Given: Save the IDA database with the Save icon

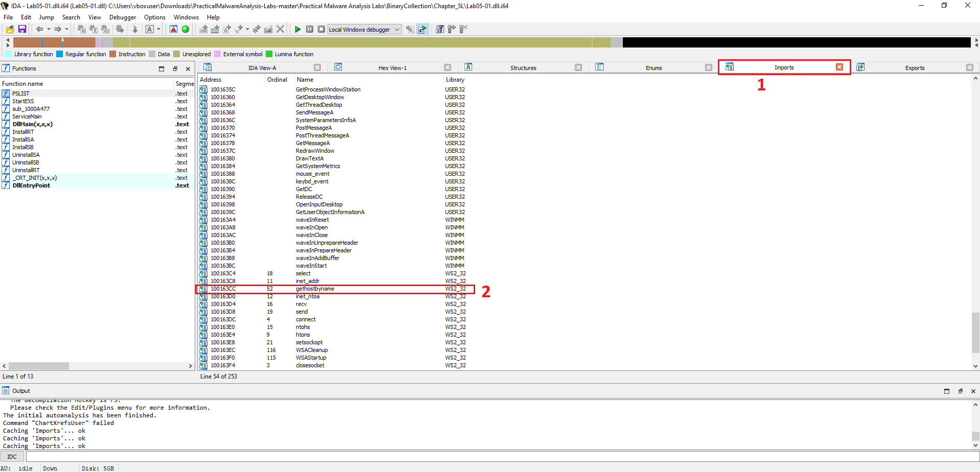Looking at the screenshot, I should [x=22, y=29].
